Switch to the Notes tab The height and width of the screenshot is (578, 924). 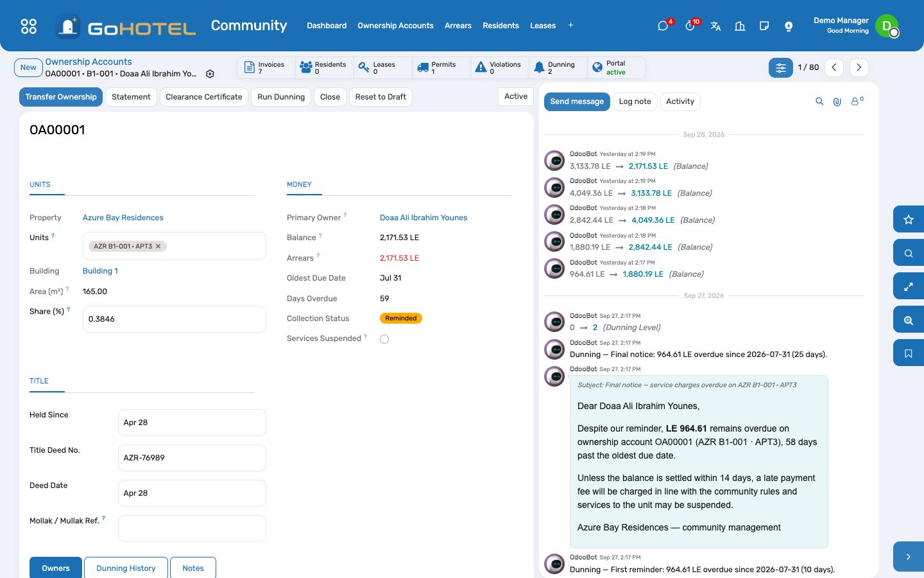193,568
